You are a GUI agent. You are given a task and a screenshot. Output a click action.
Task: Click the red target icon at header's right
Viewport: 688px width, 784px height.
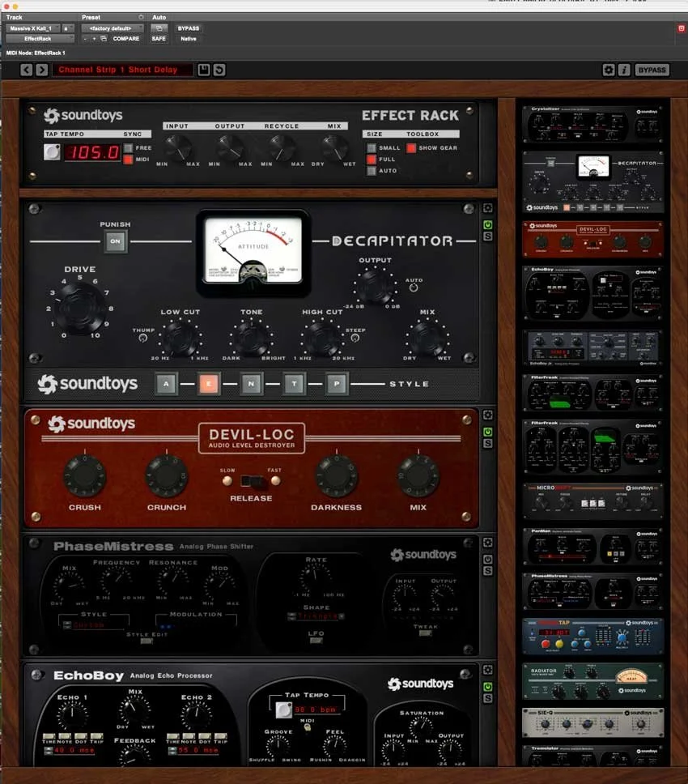click(x=681, y=28)
